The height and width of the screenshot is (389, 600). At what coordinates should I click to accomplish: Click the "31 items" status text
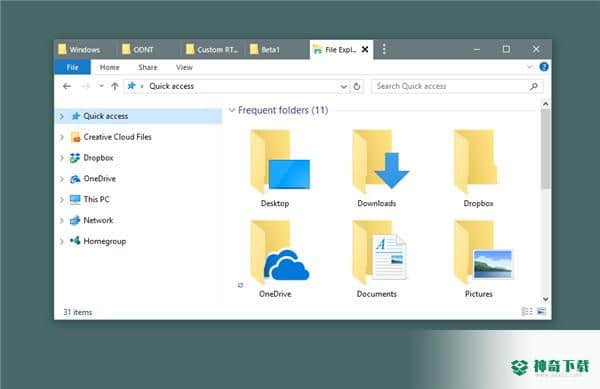pyautogui.click(x=78, y=312)
